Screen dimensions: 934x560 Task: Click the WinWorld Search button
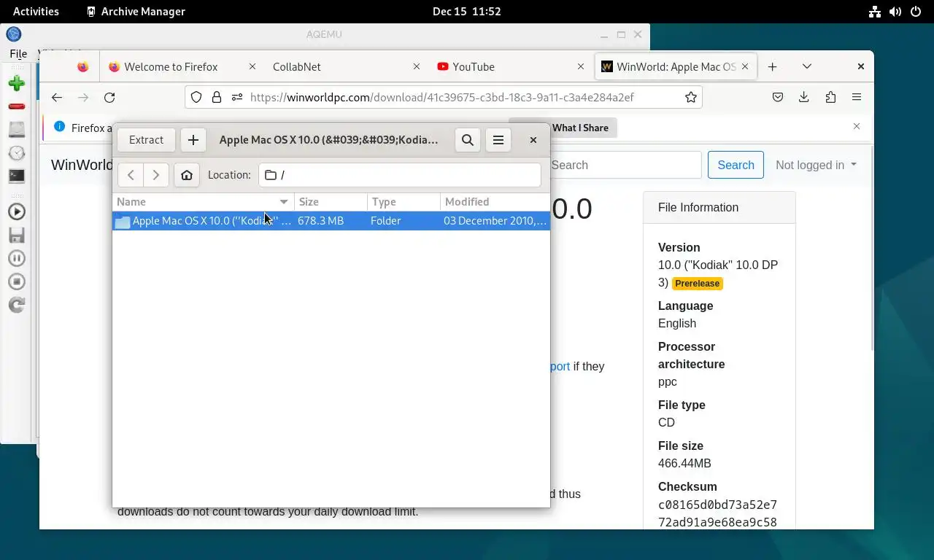pyautogui.click(x=736, y=165)
